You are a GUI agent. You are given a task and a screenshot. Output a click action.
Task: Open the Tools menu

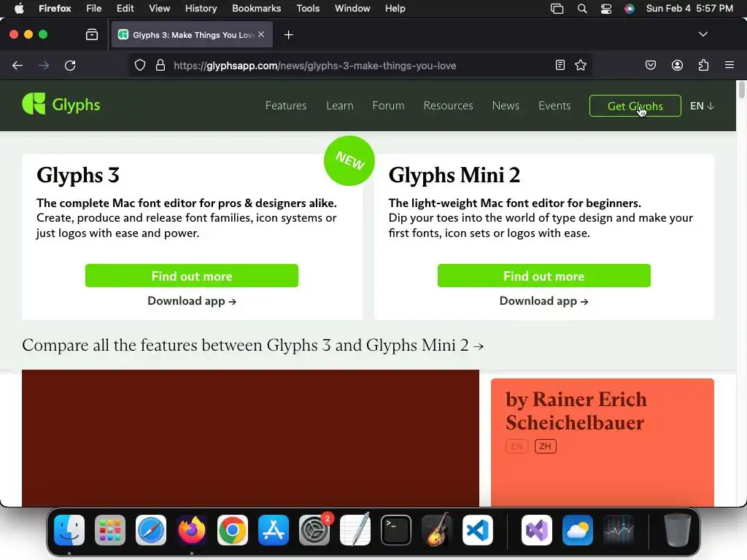308,9
